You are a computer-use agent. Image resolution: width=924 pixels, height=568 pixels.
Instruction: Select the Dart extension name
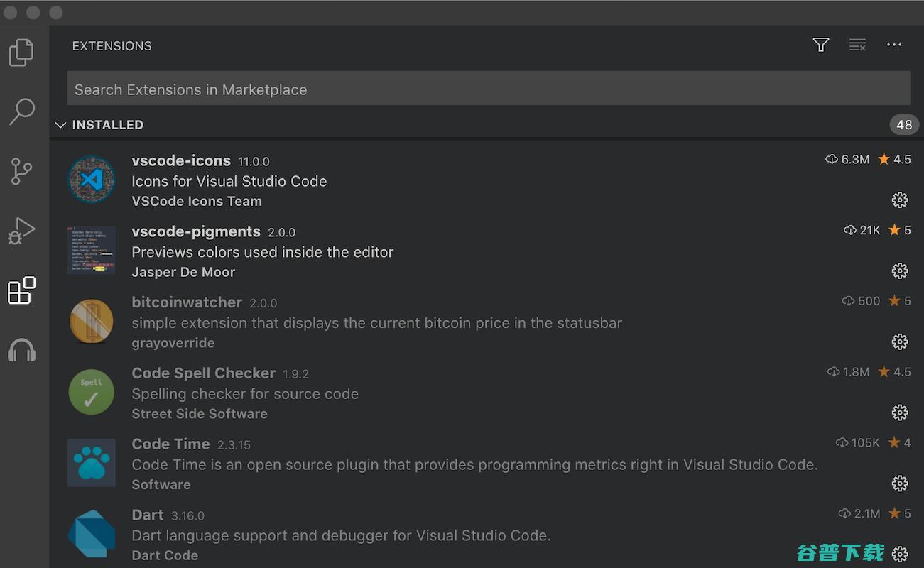pyautogui.click(x=148, y=515)
